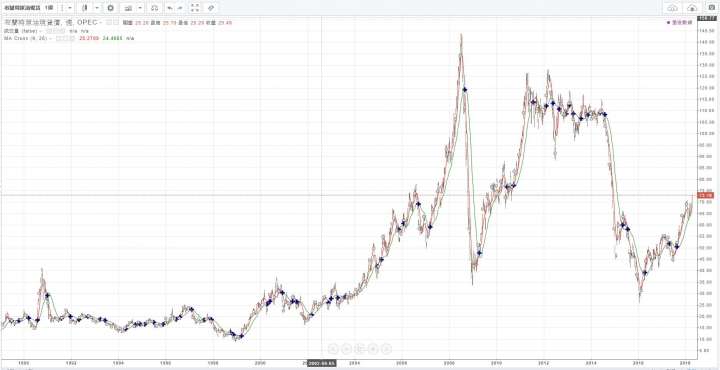The height and width of the screenshot is (370, 720).
Task: Expand the volume (false) legend menu
Action: (40, 31)
